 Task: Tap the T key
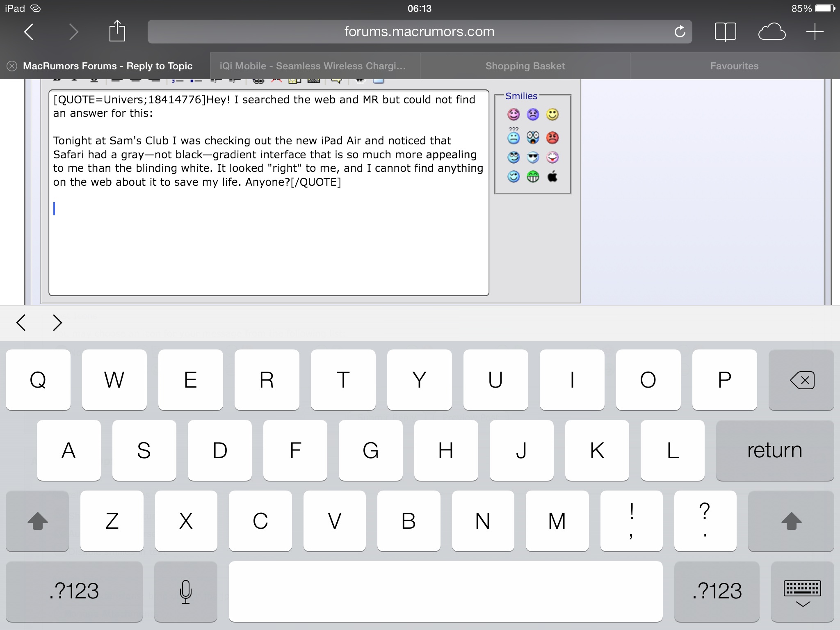(x=343, y=380)
